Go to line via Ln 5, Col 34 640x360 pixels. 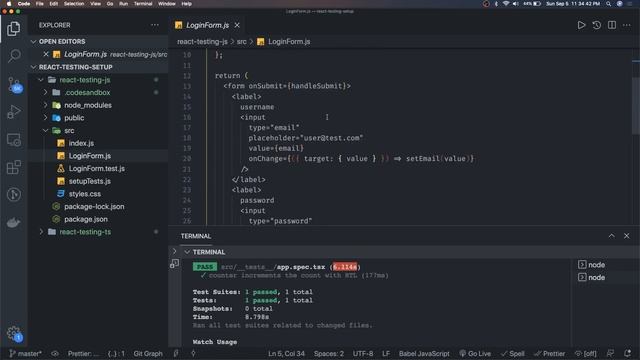(x=286, y=353)
